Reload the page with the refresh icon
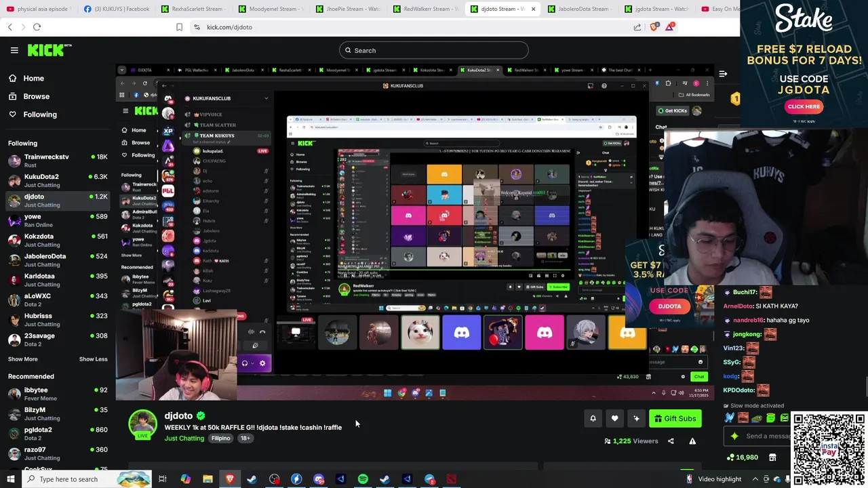This screenshot has width=868, height=488. [37, 27]
